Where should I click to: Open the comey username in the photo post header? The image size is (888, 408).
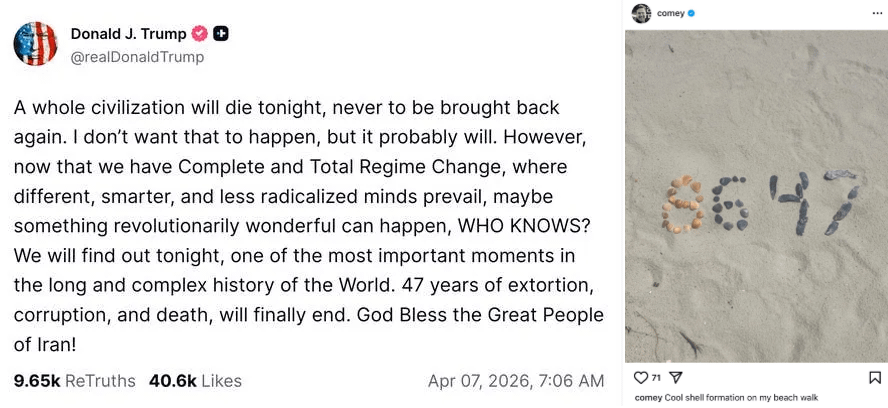[670, 13]
